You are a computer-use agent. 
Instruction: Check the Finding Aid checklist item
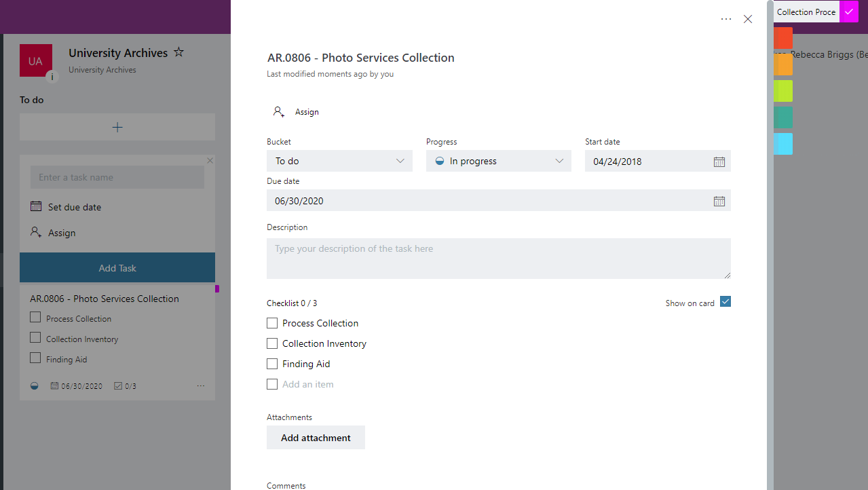click(x=272, y=364)
